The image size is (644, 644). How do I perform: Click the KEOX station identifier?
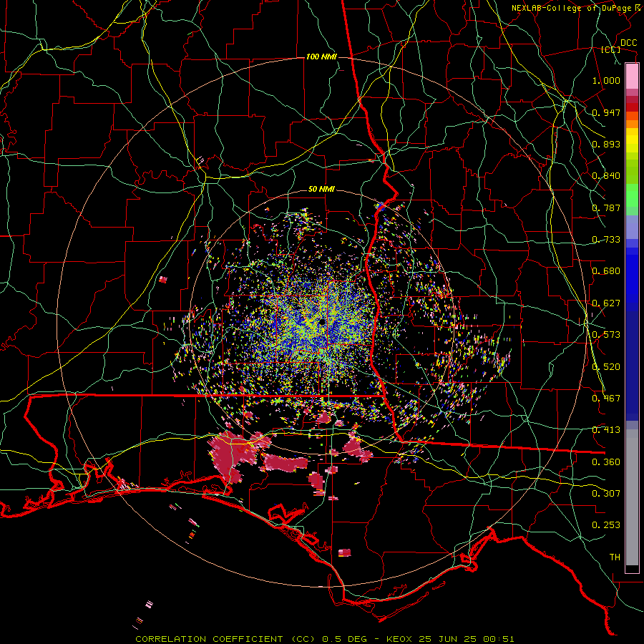click(398, 639)
